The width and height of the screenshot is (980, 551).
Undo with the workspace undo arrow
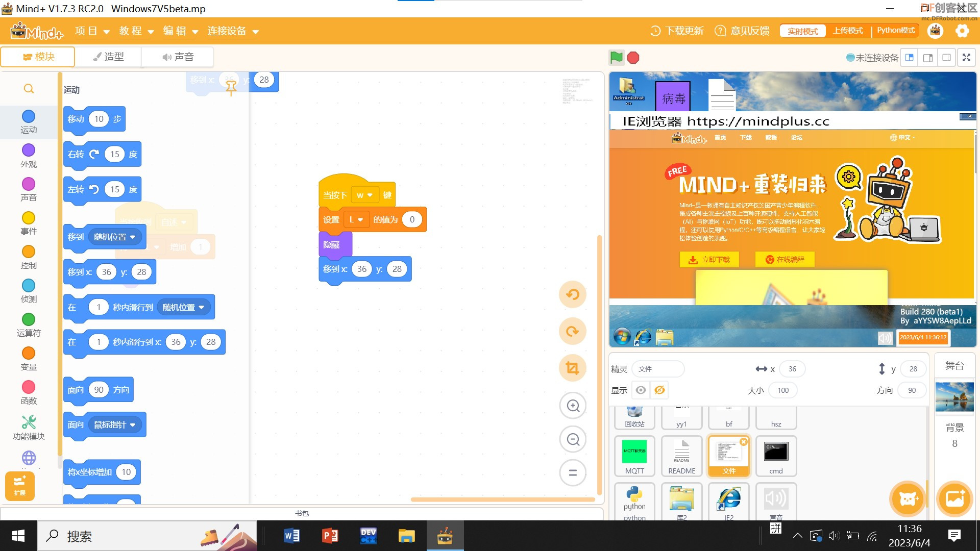(573, 294)
